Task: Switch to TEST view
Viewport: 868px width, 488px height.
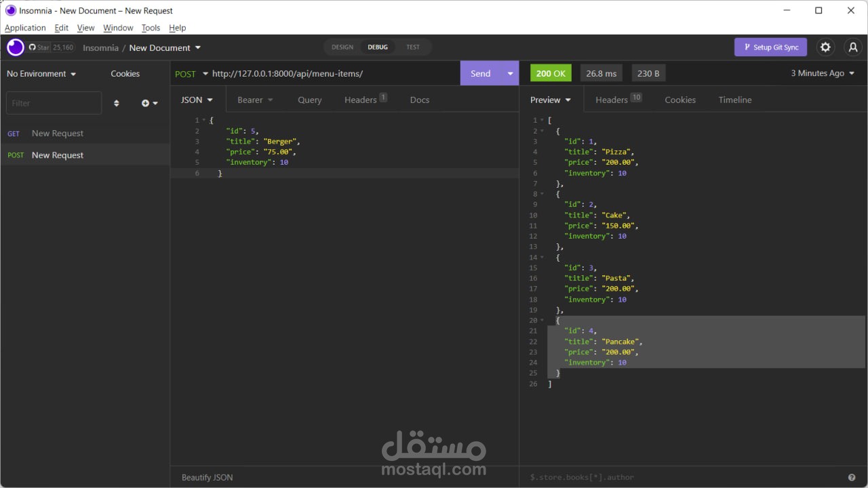Action: click(x=413, y=47)
